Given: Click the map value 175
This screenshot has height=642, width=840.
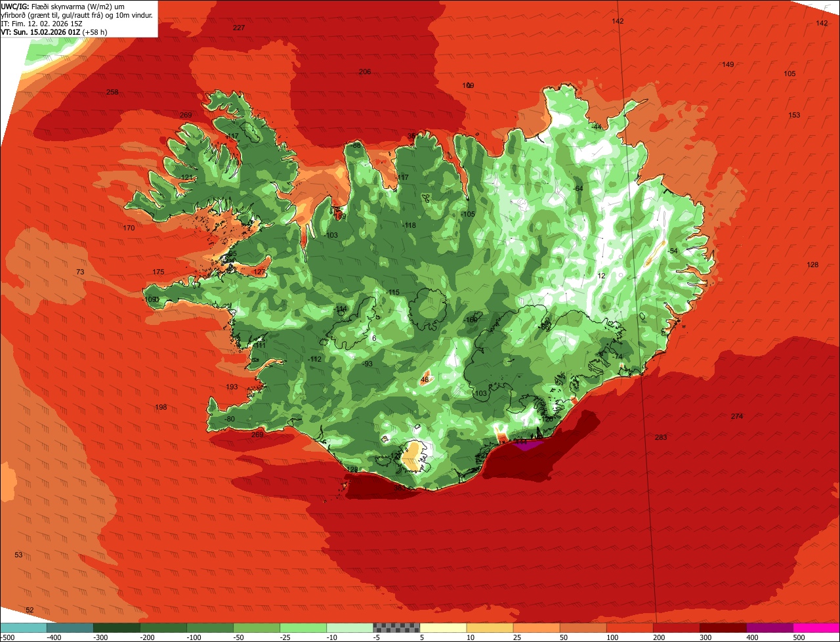Looking at the screenshot, I should coord(158,272).
